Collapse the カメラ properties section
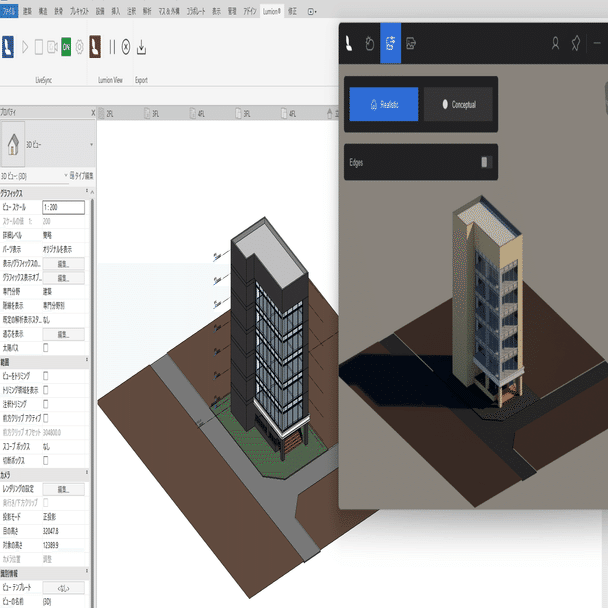This screenshot has width=608, height=608. click(x=87, y=473)
